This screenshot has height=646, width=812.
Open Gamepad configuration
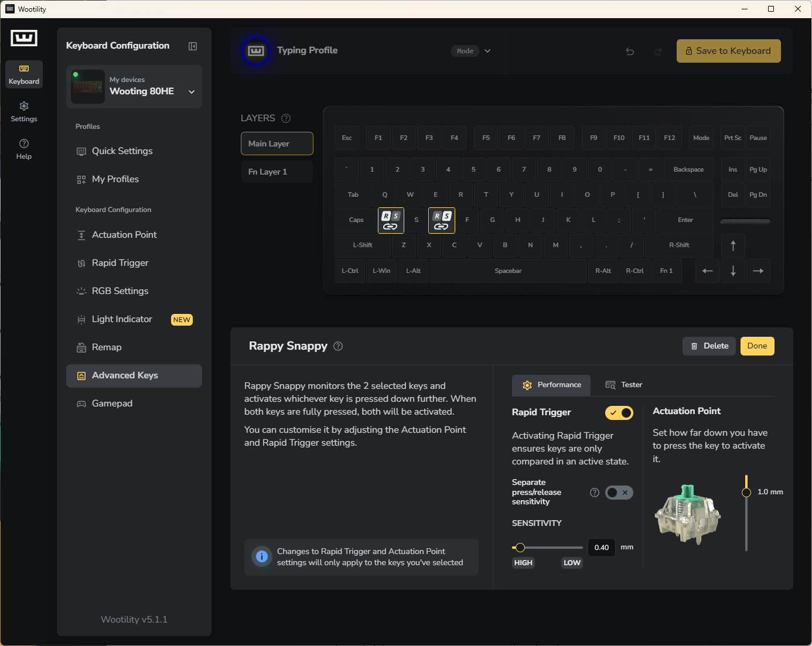coord(134,404)
